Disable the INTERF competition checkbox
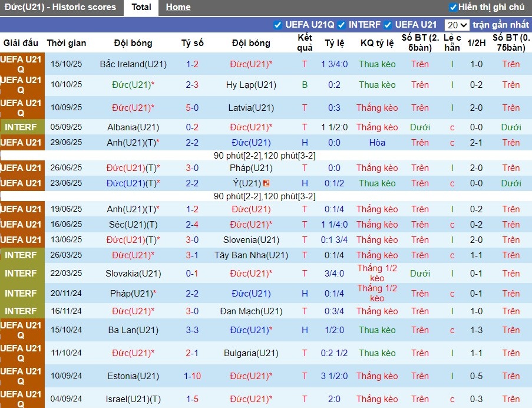 tap(342, 25)
